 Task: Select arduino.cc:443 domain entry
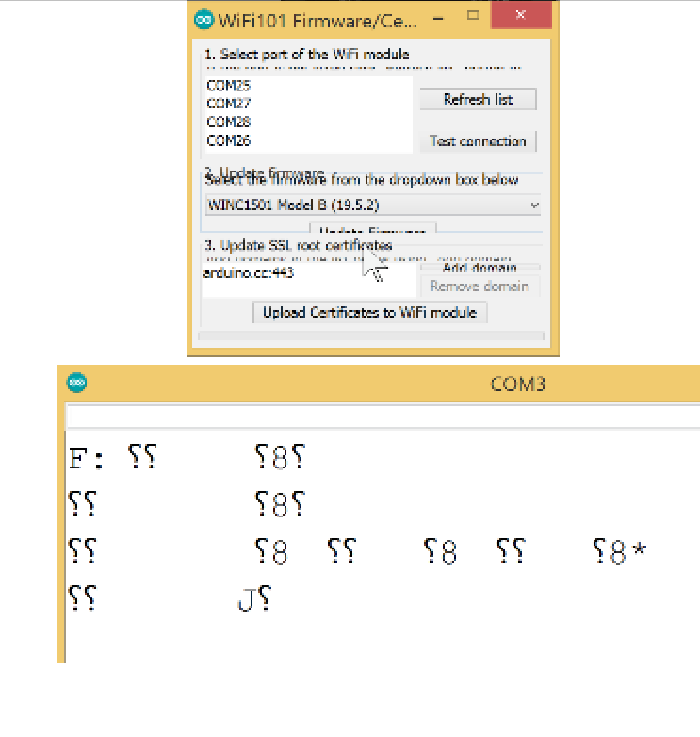tap(249, 273)
